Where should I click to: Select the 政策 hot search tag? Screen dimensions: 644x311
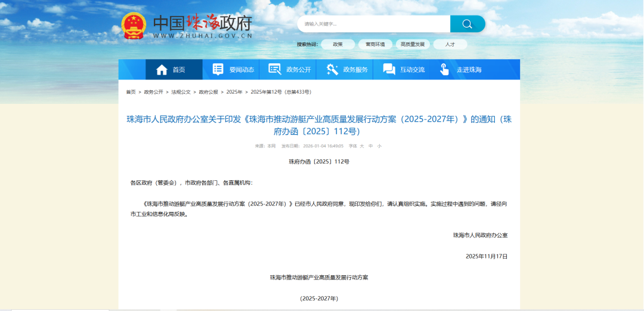(338, 44)
